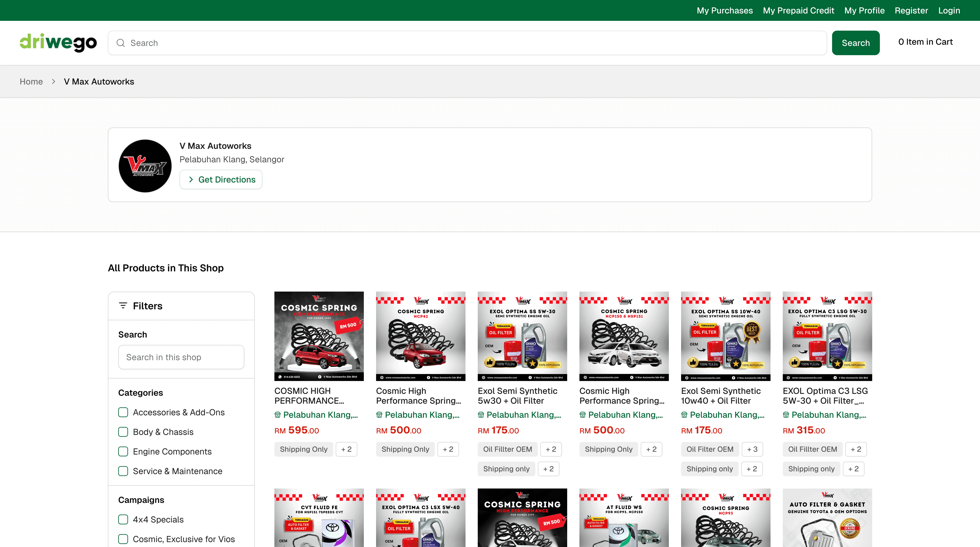Open the Exol Optima C3 LSG 5W-30 image
Screen dimensions: 980x547
click(827, 336)
